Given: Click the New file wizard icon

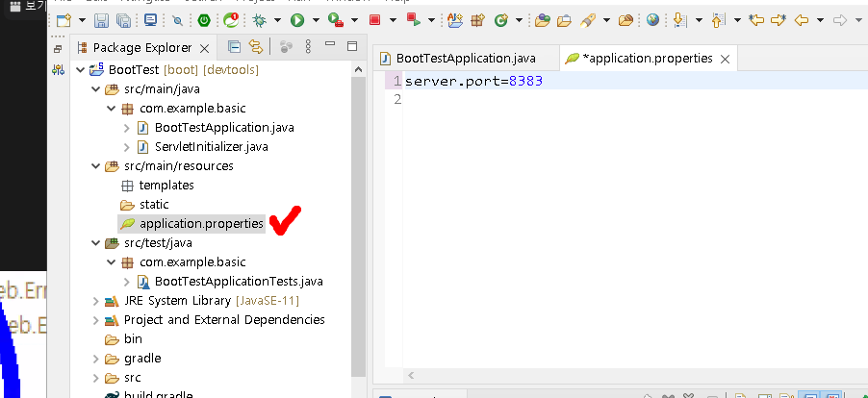Looking at the screenshot, I should (x=64, y=20).
